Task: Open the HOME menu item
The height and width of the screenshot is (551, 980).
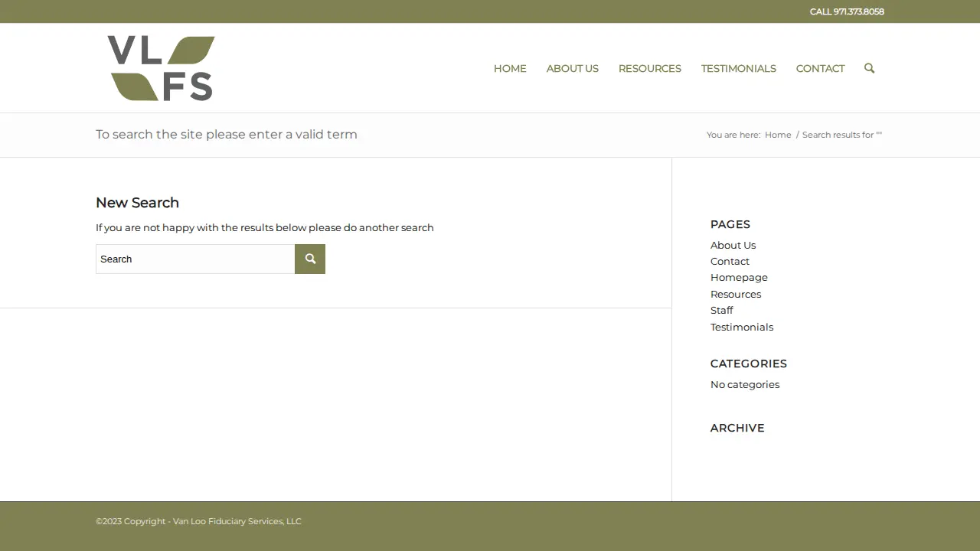Action: click(510, 68)
